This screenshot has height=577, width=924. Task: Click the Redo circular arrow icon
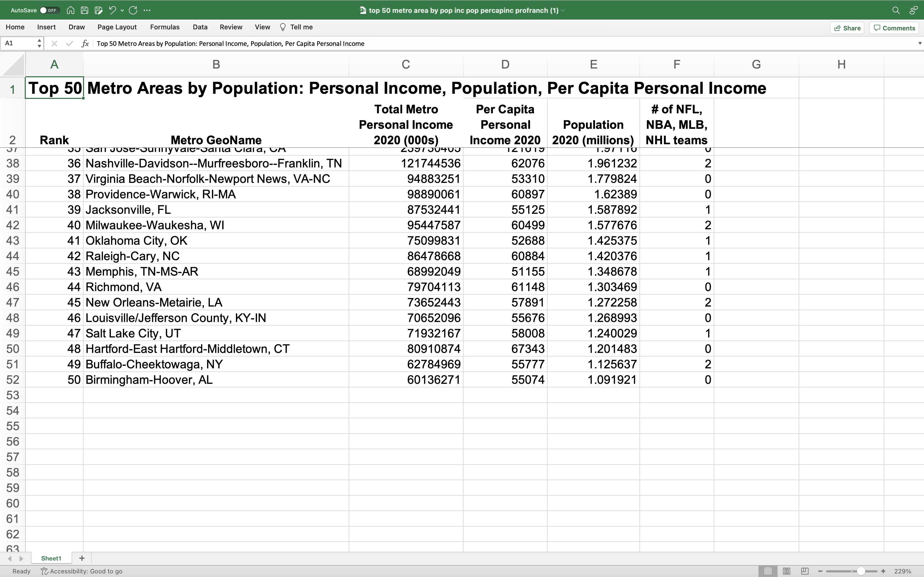click(x=133, y=10)
